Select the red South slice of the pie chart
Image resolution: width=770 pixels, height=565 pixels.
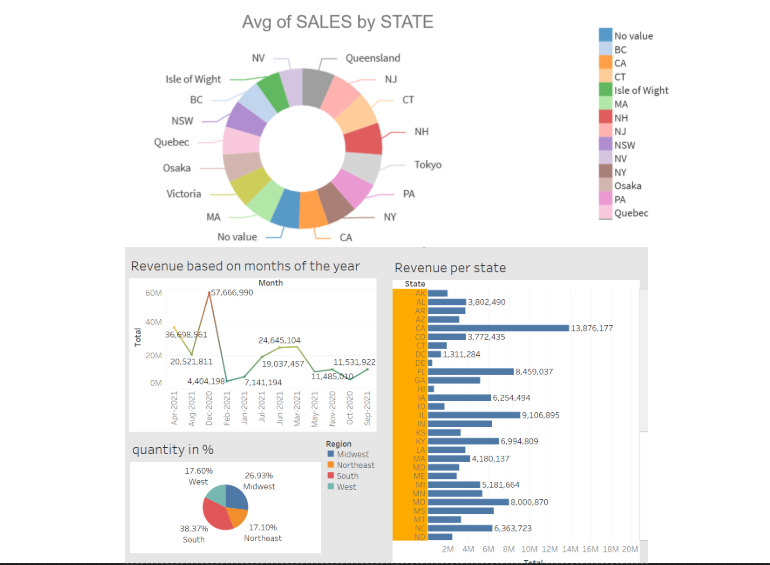click(x=215, y=510)
